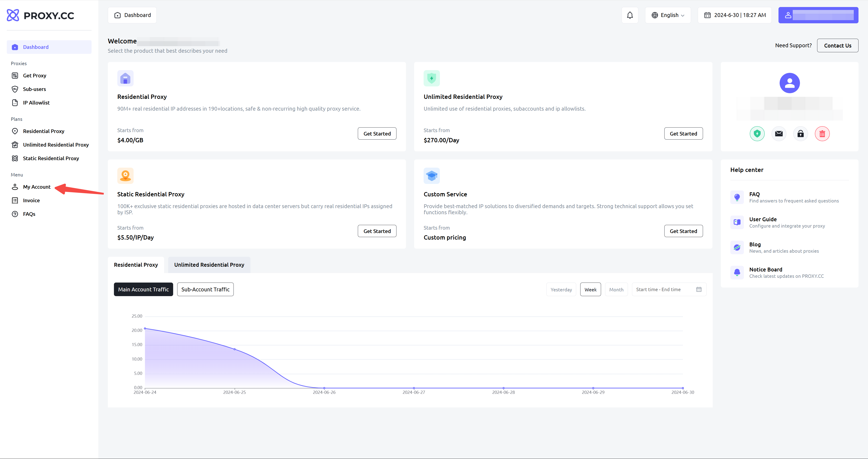Open Residential Proxy plan in sidebar
868x459 pixels.
coord(43,131)
